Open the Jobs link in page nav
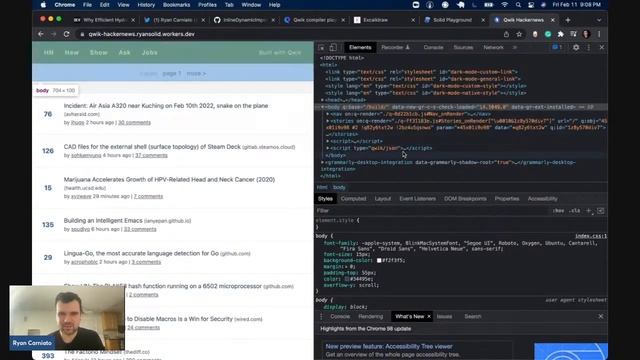Image resolution: width=640 pixels, height=360 pixels. [149, 53]
